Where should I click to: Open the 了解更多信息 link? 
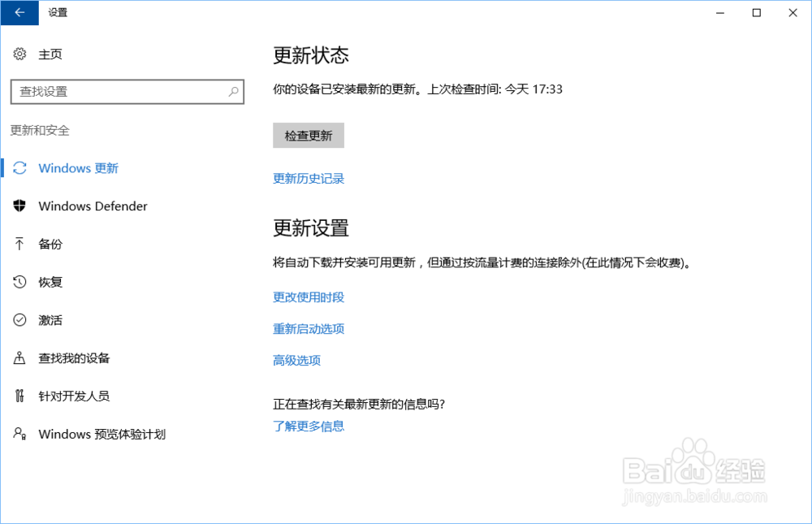point(309,426)
